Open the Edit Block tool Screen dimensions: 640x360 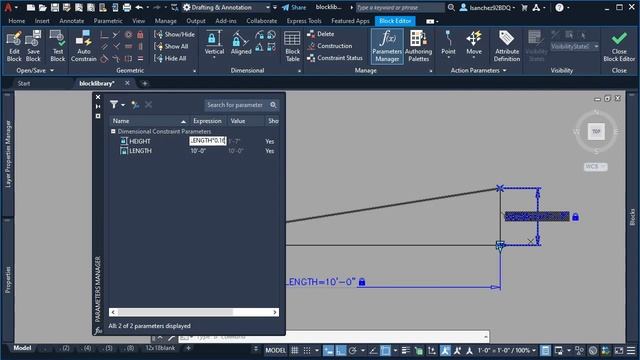click(14, 46)
